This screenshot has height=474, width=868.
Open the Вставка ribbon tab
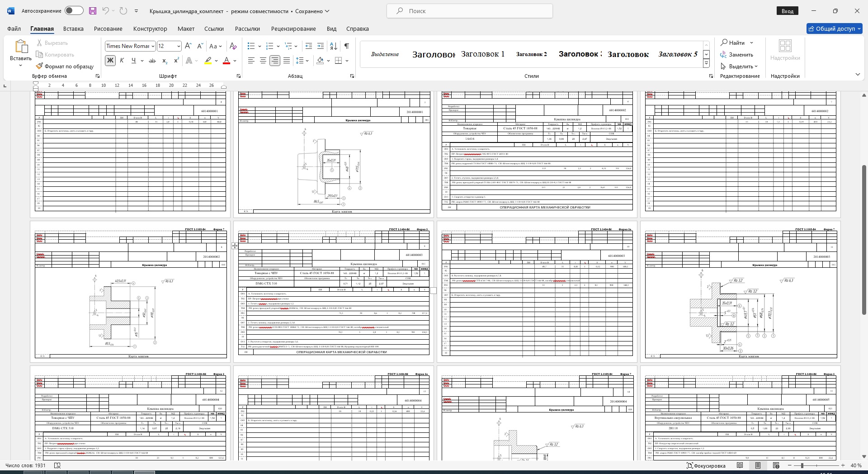(x=73, y=28)
